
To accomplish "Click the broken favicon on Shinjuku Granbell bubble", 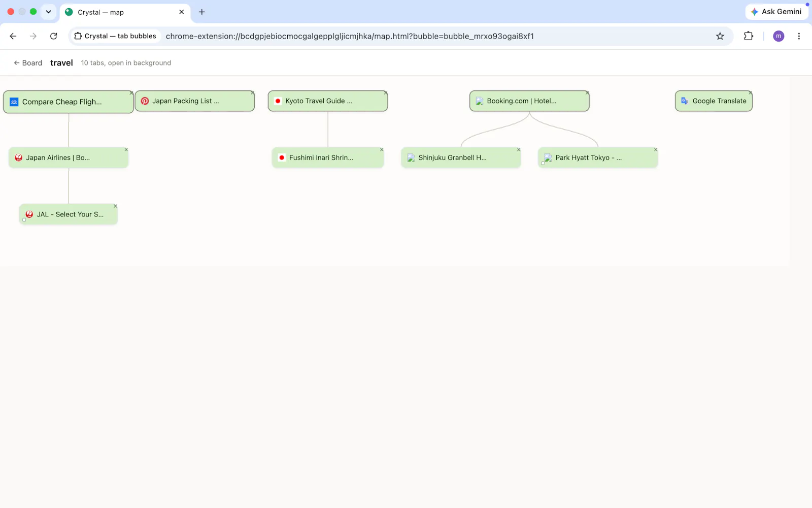I will pos(411,157).
